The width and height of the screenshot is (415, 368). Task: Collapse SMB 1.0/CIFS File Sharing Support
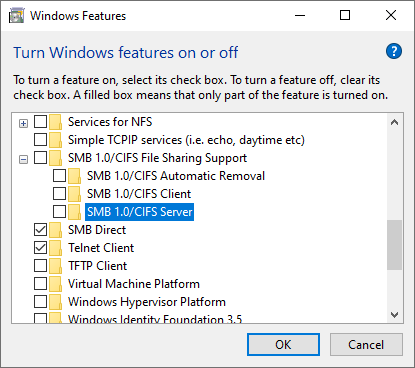point(23,160)
